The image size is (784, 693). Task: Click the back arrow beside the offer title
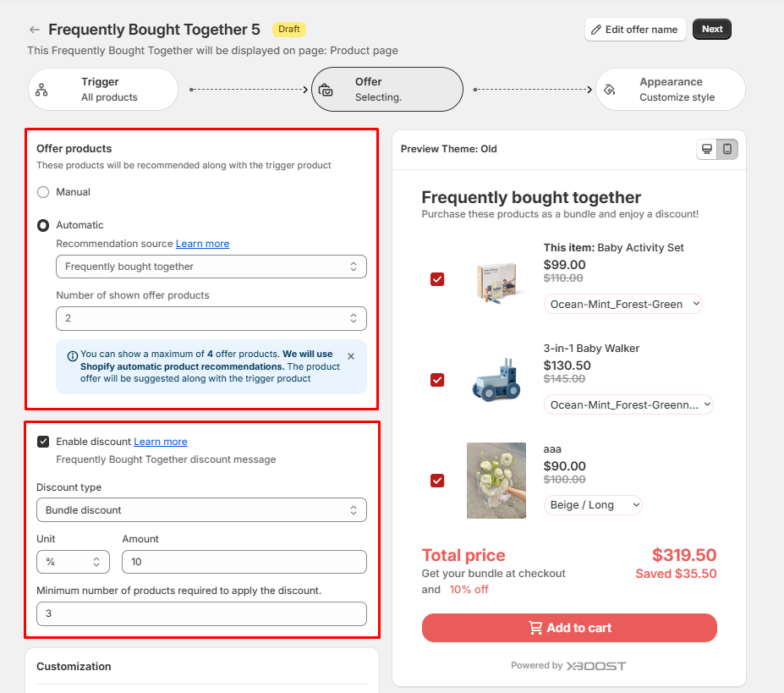pos(35,30)
